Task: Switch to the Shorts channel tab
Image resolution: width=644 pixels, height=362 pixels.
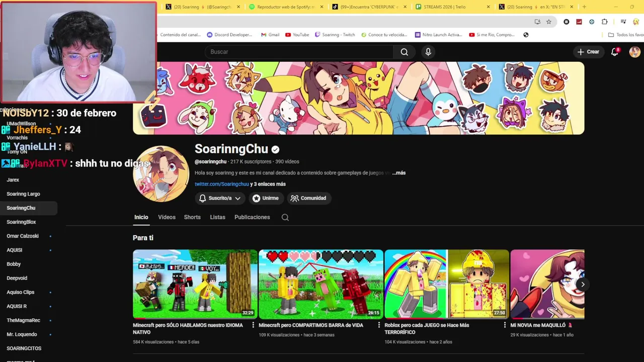Action: point(192,217)
